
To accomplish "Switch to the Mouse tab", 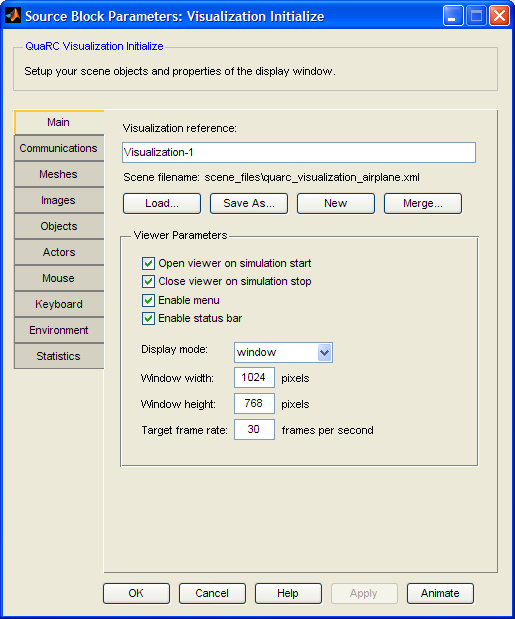I will coord(59,278).
